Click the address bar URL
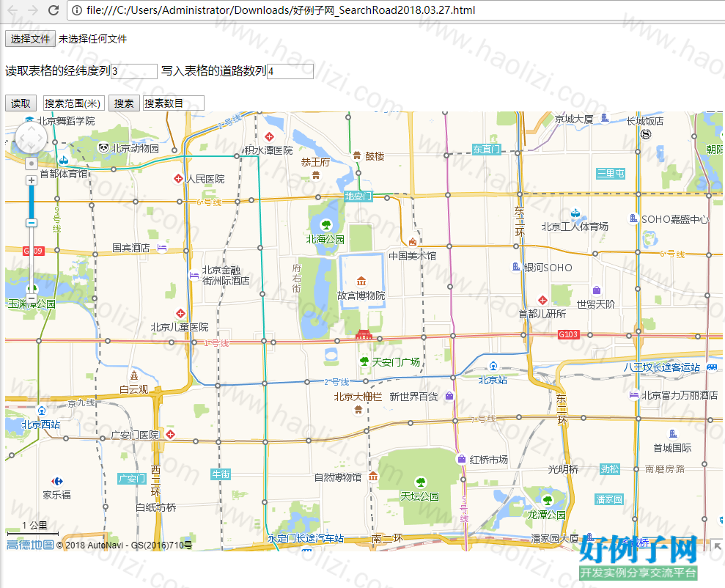 point(281,10)
